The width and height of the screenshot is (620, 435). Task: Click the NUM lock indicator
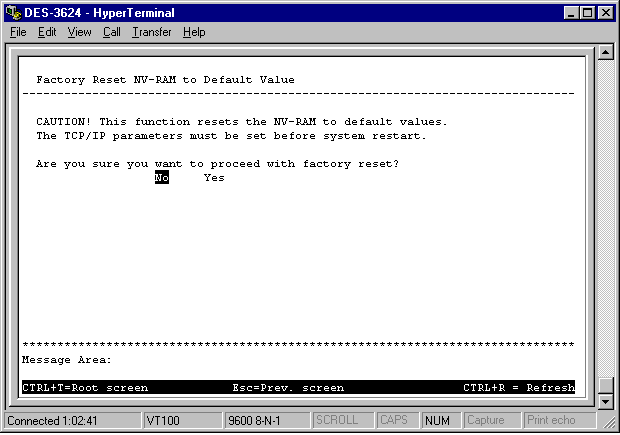click(x=439, y=420)
